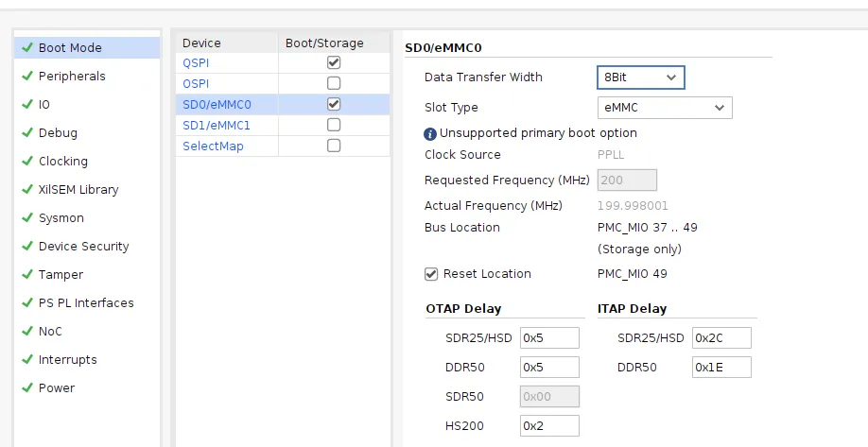Open the Data Transfer Width dropdown
This screenshot has width=868, height=447.
pos(640,77)
